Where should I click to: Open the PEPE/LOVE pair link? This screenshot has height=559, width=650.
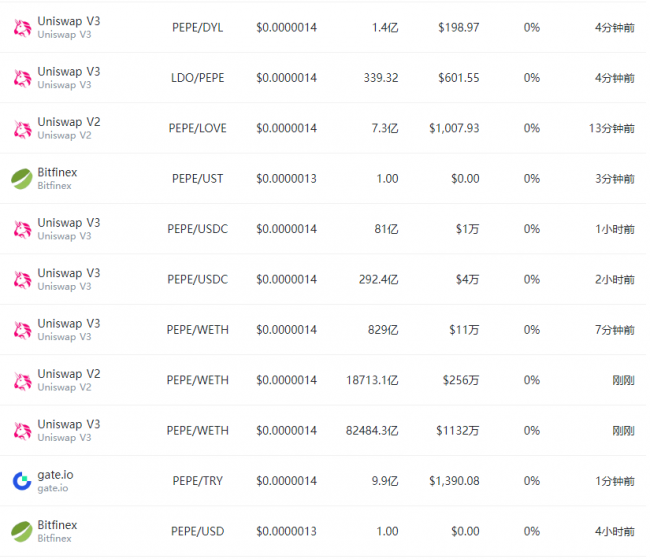(x=197, y=129)
